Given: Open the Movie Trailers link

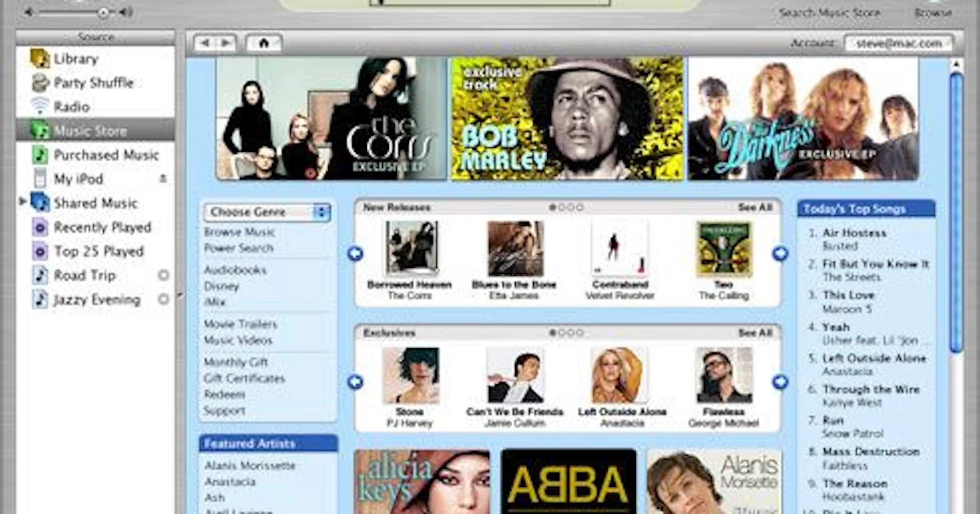Looking at the screenshot, I should (x=241, y=324).
